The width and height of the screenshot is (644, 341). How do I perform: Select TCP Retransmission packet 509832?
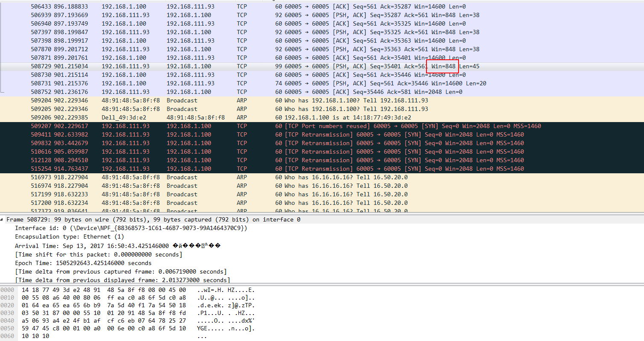(x=322, y=143)
